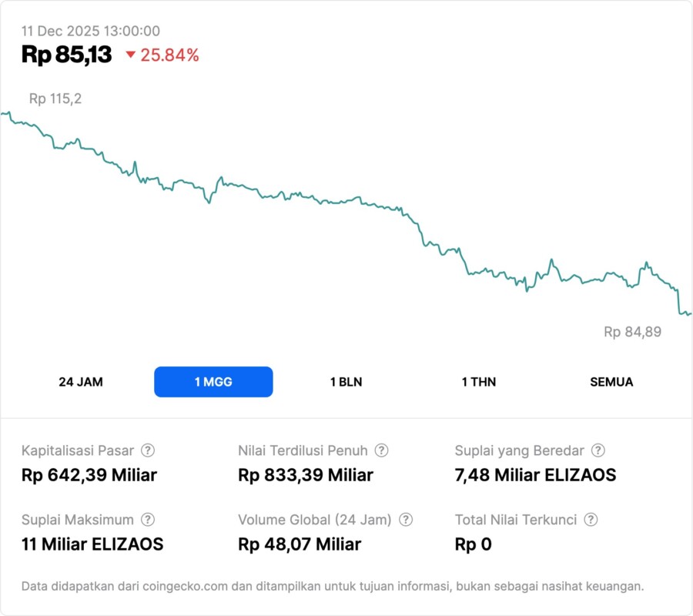The height and width of the screenshot is (616, 693).
Task: Click the red price-drop triangle indicator
Action: [x=130, y=55]
